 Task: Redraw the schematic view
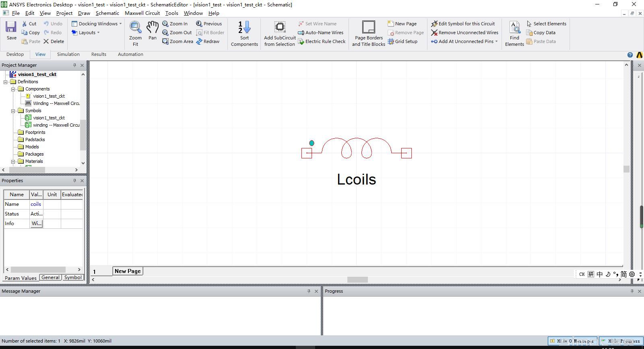click(208, 41)
